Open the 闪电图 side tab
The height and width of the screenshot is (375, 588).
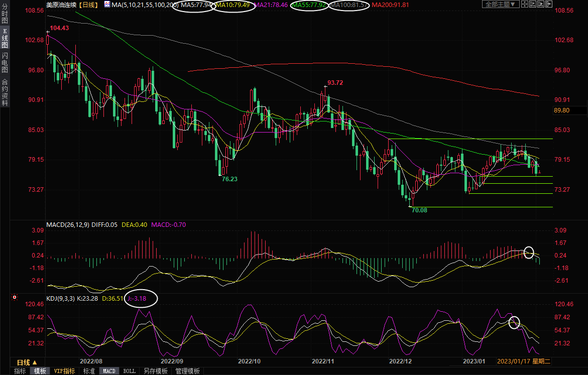pos(5,63)
